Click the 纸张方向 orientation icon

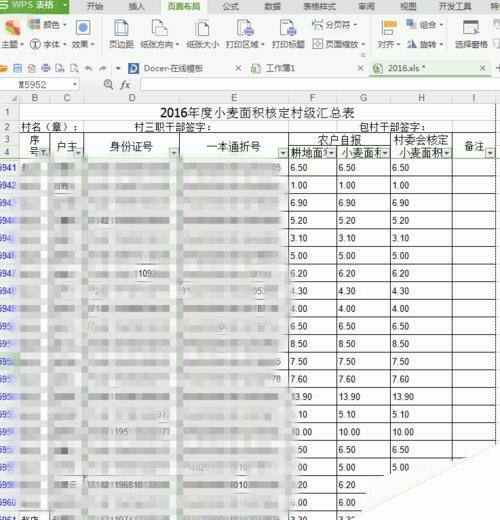point(159,27)
